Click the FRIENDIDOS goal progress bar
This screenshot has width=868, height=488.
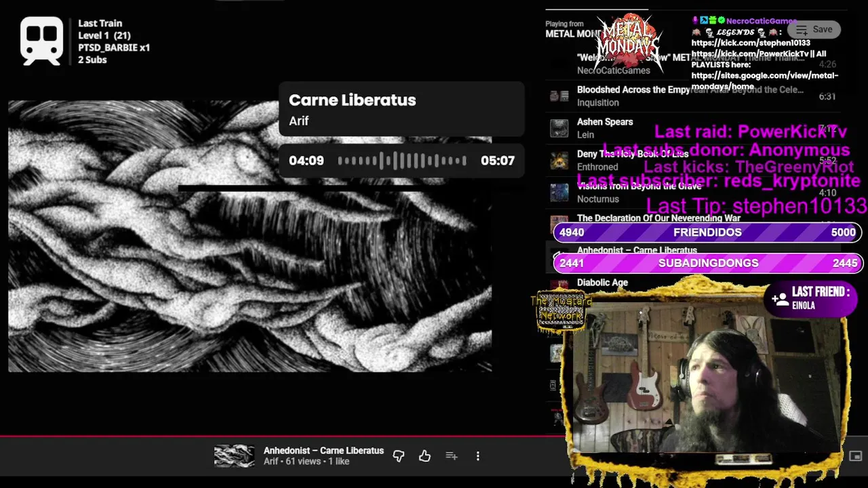[708, 232]
